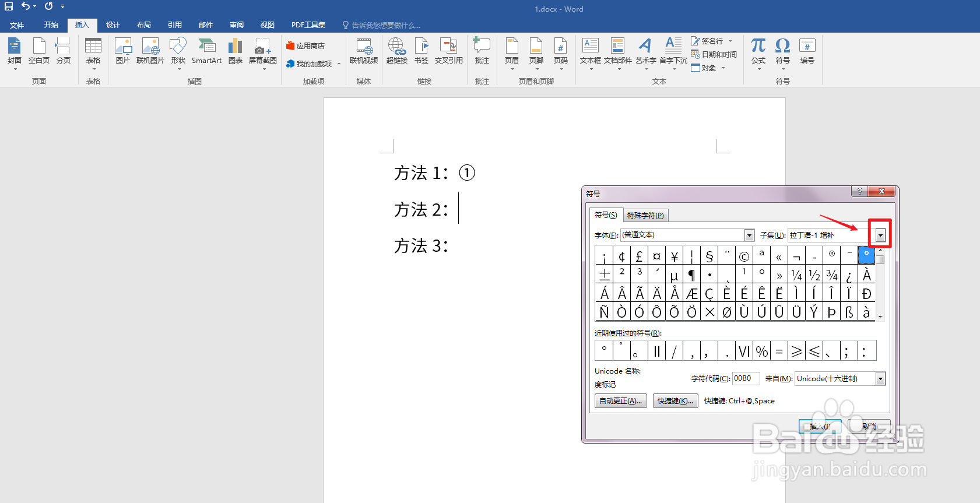This screenshot has width=980, height=503.
Task: Insert date and time (日期和时间)
Action: point(714,54)
